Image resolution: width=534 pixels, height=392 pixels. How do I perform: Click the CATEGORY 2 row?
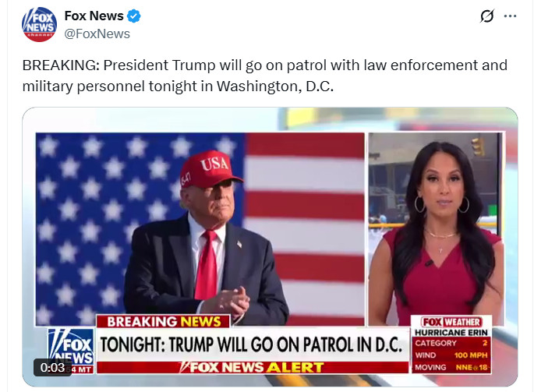pos(451,343)
